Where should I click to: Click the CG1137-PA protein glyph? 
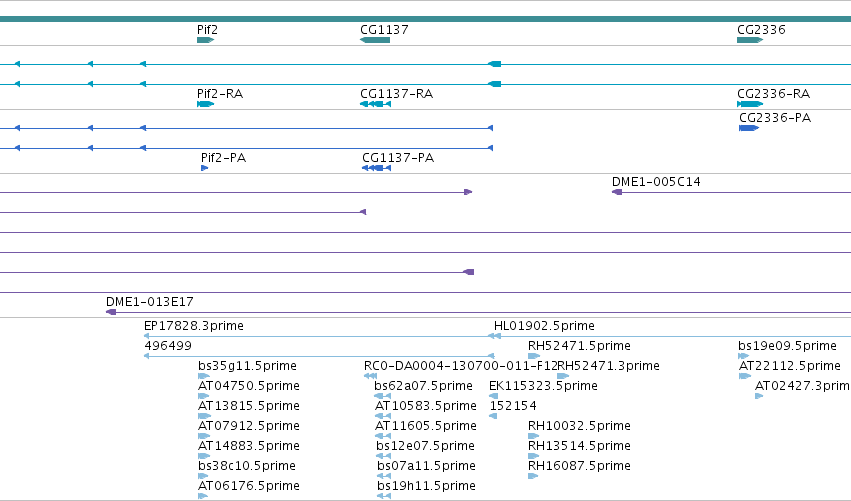tap(376, 168)
